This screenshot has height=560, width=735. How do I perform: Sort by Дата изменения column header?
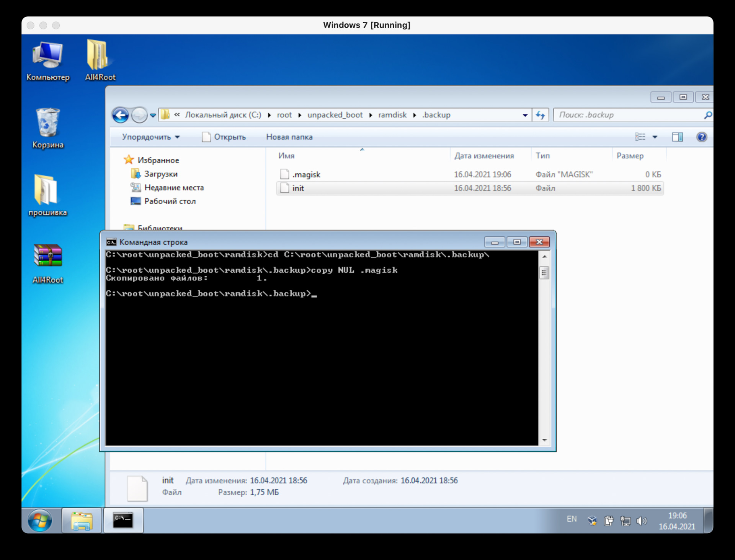tap(490, 156)
